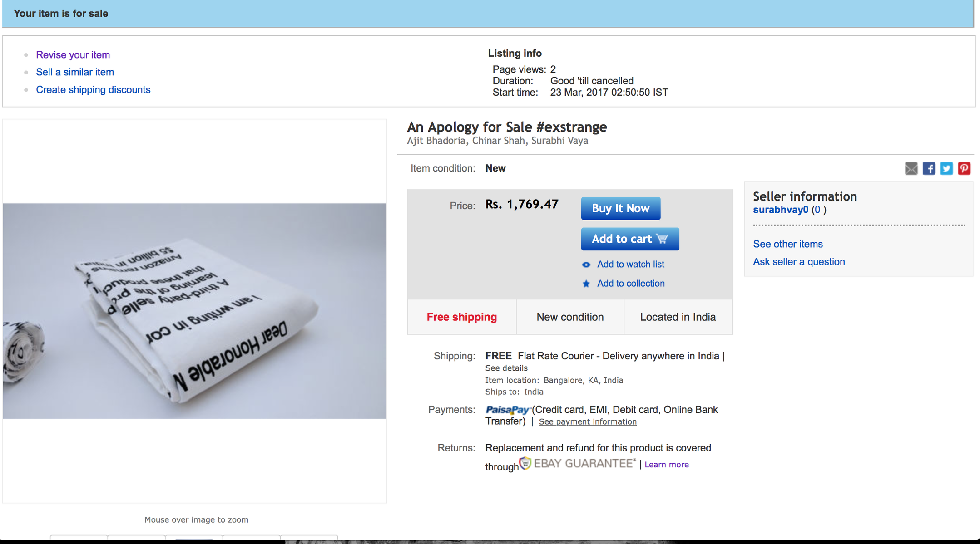
Task: Learn more about eBay Guarantee
Action: coord(667,465)
